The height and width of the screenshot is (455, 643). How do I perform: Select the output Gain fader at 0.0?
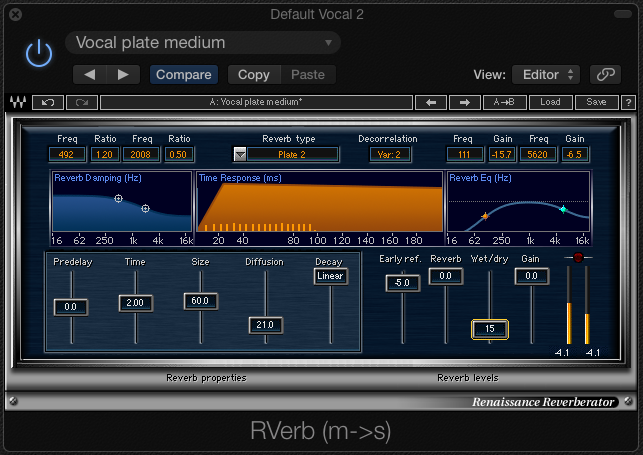click(x=532, y=276)
